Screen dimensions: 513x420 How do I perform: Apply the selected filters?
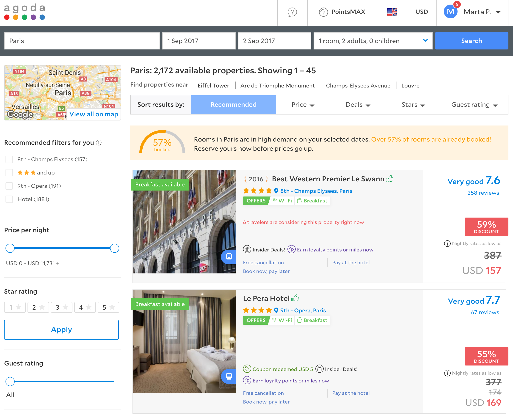[61, 330]
